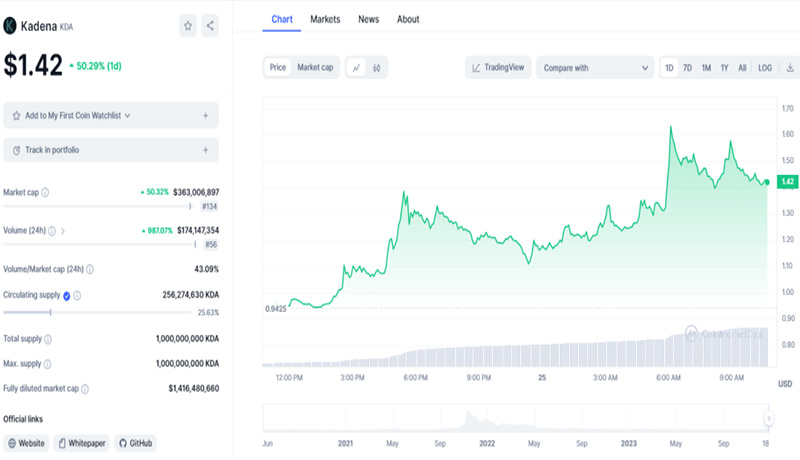Click the 0.9425 opening price label

pyautogui.click(x=276, y=309)
